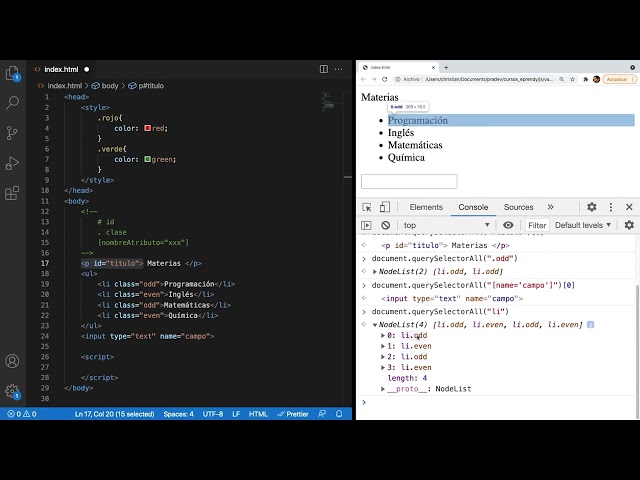The height and width of the screenshot is (480, 640).
Task: Open the VS Code Search view
Action: (13, 103)
